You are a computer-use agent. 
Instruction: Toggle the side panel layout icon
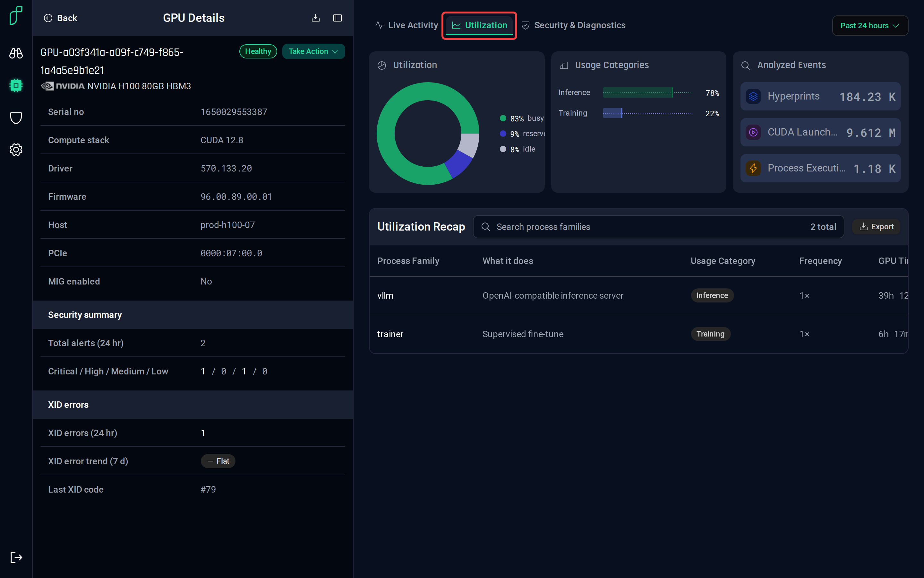pyautogui.click(x=338, y=18)
